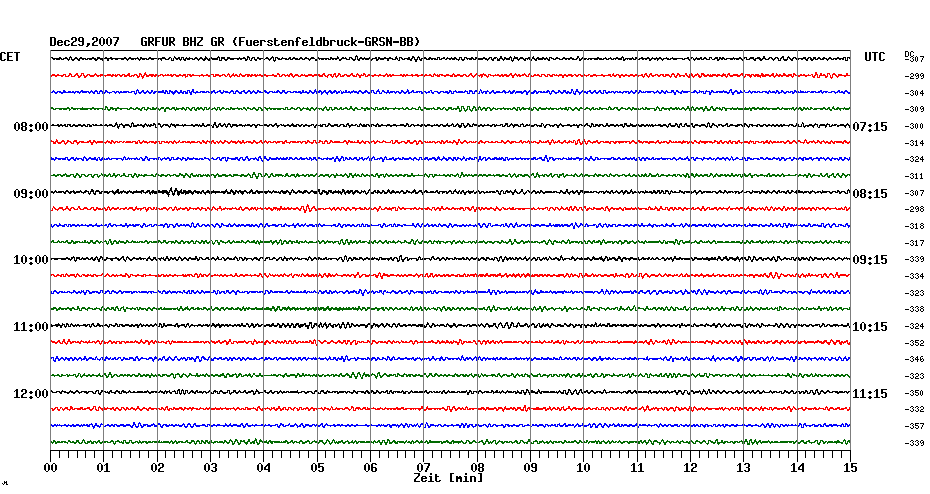The image size is (930, 494).
Task: Click the UTC timezone label
Action: 875,57
